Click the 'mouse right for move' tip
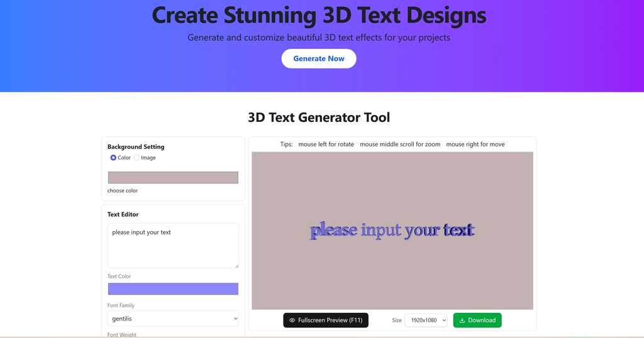 475,144
